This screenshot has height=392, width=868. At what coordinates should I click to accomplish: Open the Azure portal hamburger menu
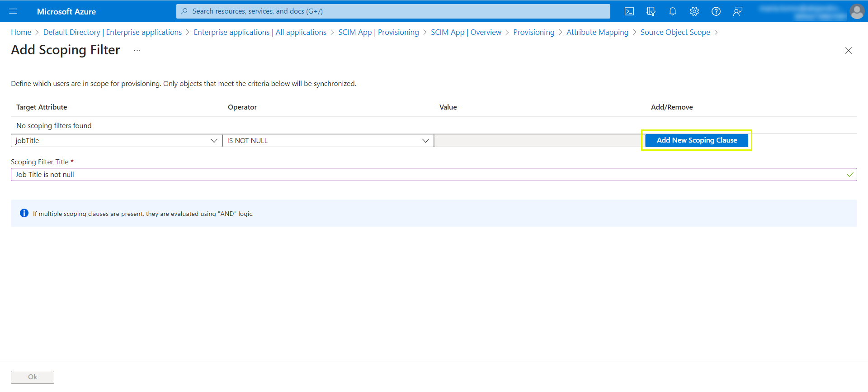pos(13,11)
